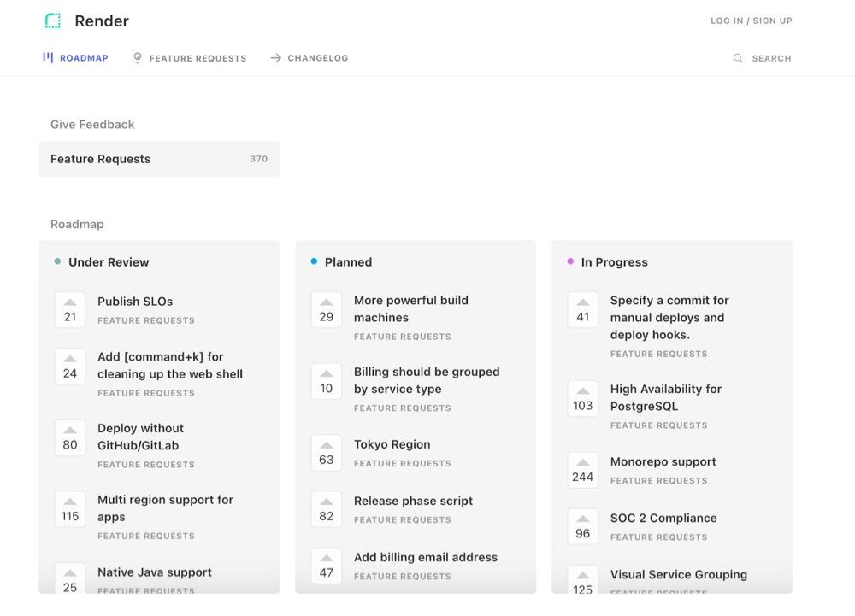
Task: Upvote High Availability for PostgreSQL
Action: [583, 399]
